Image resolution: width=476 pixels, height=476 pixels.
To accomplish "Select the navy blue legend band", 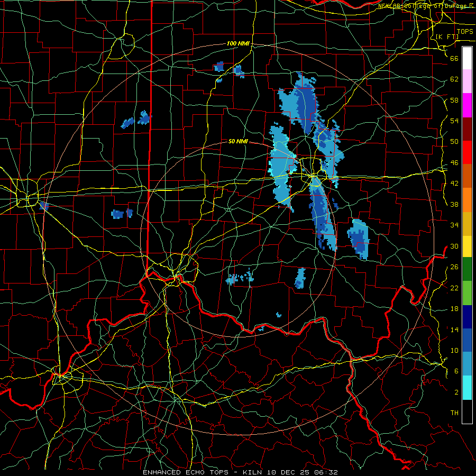I will (467, 317).
